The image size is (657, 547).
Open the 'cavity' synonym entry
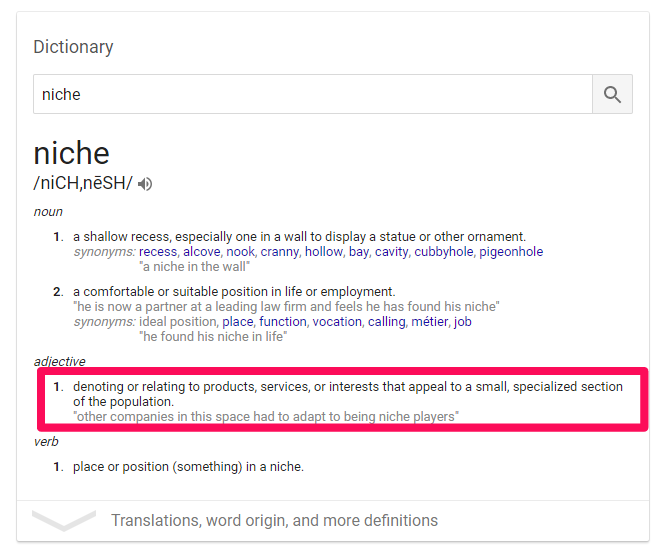[x=391, y=251]
